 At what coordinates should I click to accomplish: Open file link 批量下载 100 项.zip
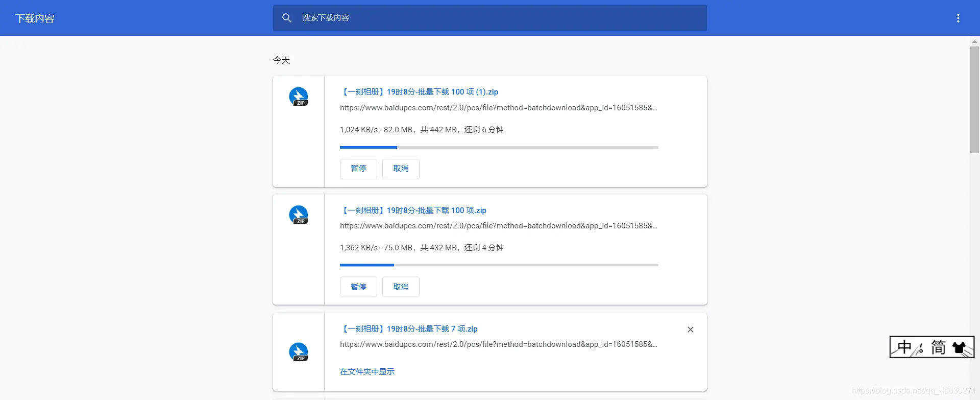(413, 210)
